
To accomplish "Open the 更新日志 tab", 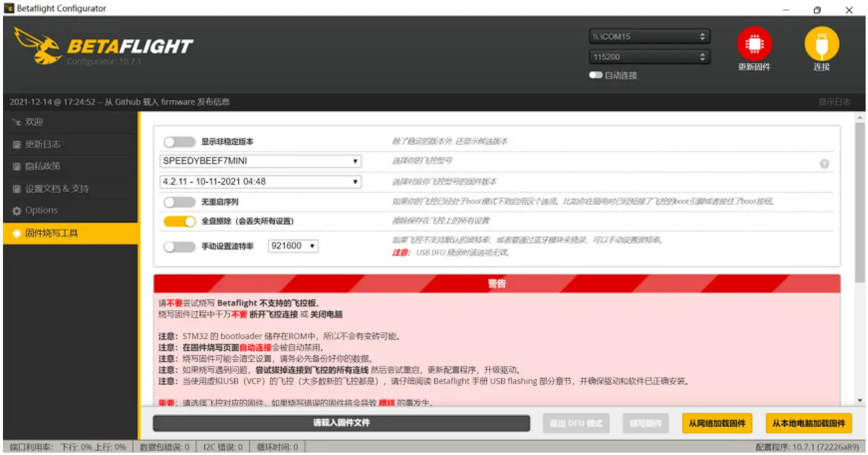I will 70,144.
